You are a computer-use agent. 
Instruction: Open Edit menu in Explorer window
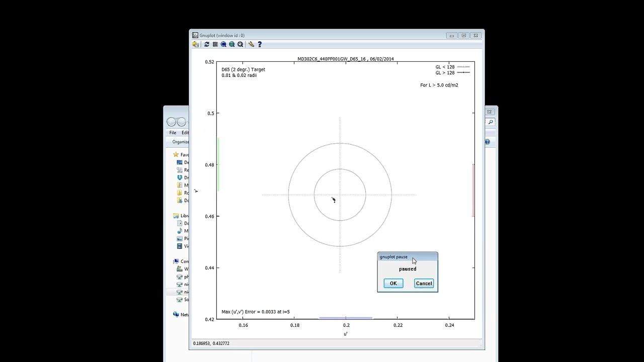(185, 133)
